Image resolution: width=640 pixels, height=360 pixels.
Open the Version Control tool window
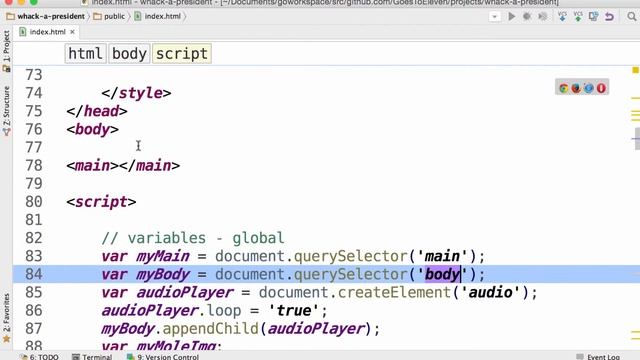162,356
